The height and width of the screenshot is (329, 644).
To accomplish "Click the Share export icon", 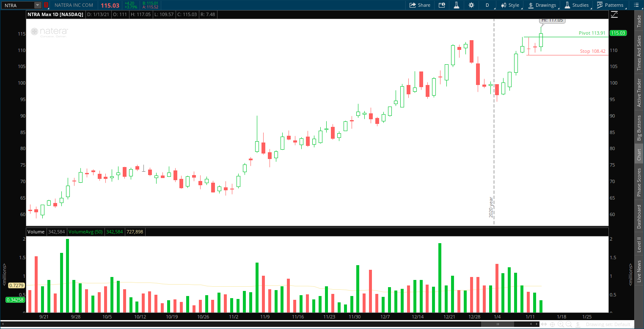I will (x=413, y=5).
